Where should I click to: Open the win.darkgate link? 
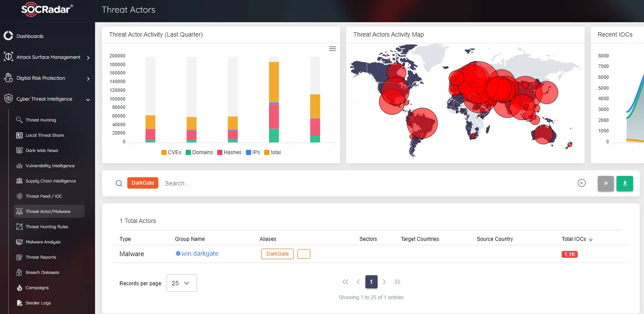tap(200, 253)
